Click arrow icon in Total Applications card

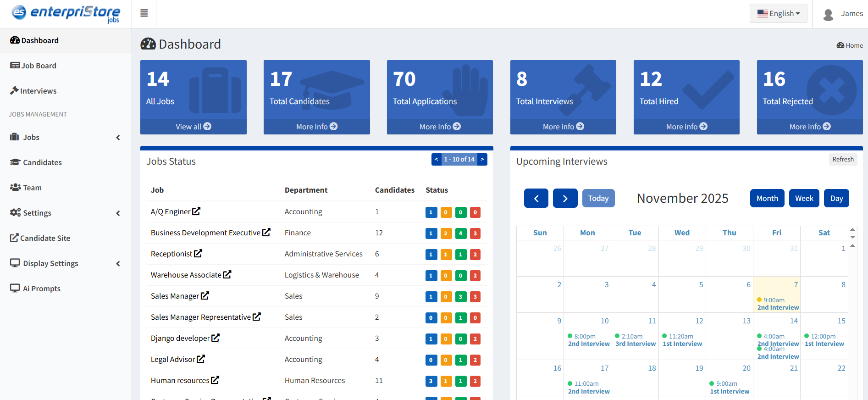click(x=457, y=126)
